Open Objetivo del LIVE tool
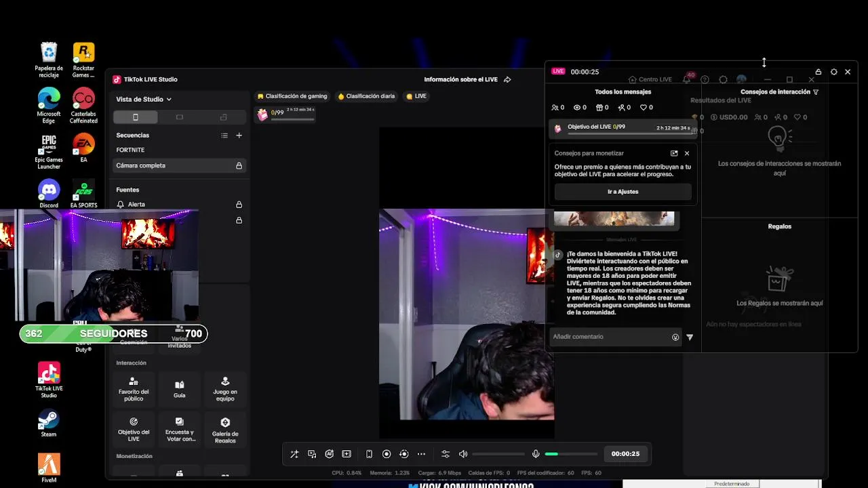Image resolution: width=868 pixels, height=488 pixels. (x=134, y=429)
